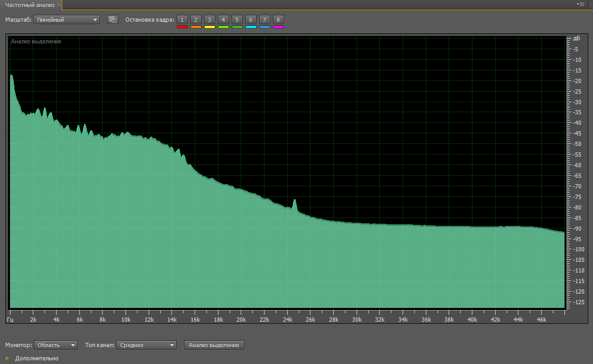Activate hold frame button 5
593x364 pixels.
click(237, 20)
